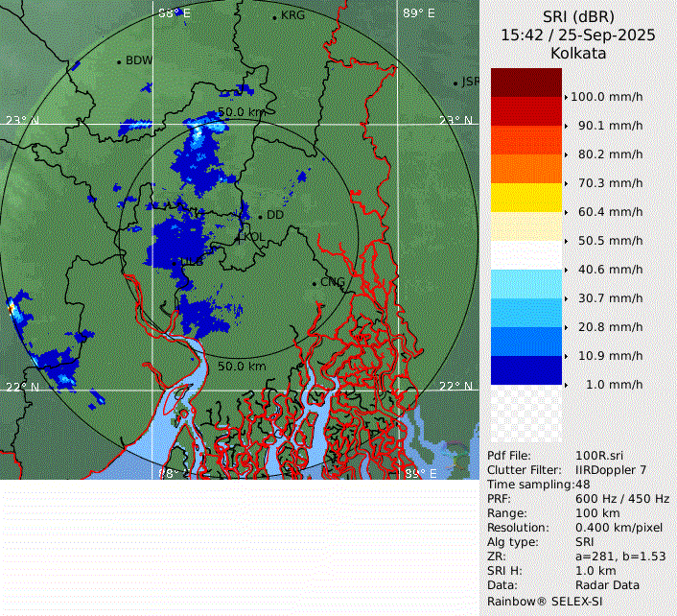Click the KOL radar center marker

(239, 236)
